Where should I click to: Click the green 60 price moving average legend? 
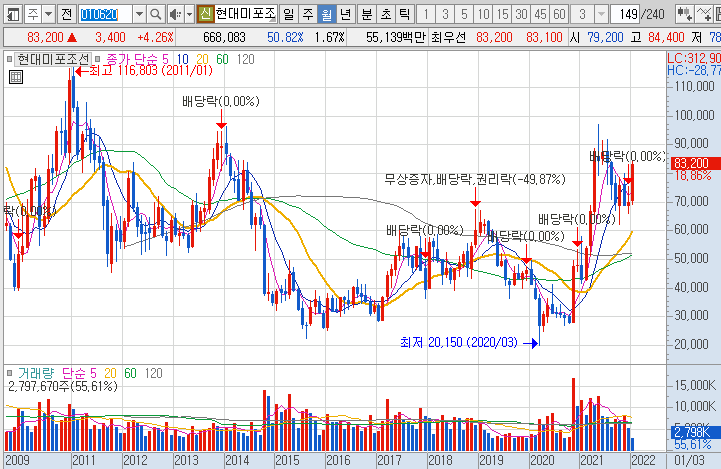coord(223,59)
